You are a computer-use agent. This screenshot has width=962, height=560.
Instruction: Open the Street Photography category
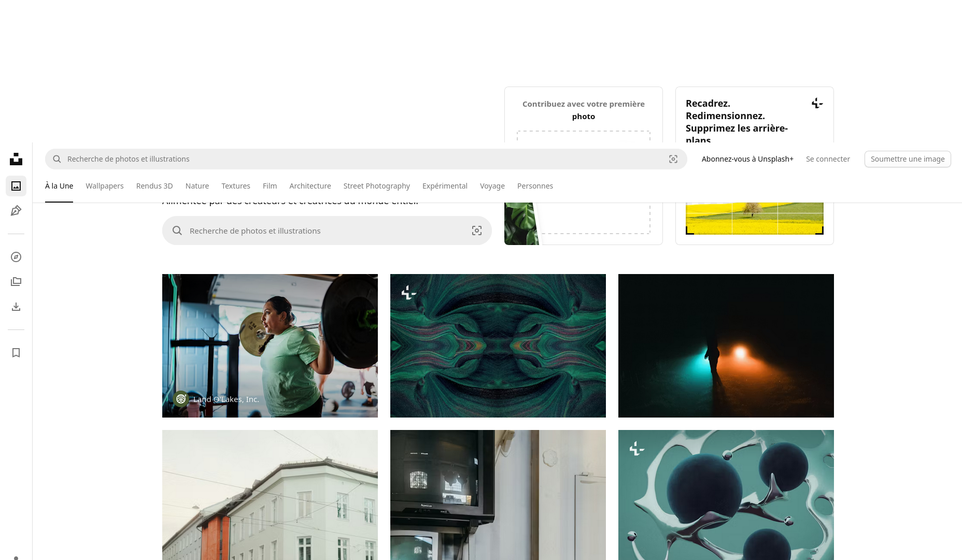(x=376, y=186)
